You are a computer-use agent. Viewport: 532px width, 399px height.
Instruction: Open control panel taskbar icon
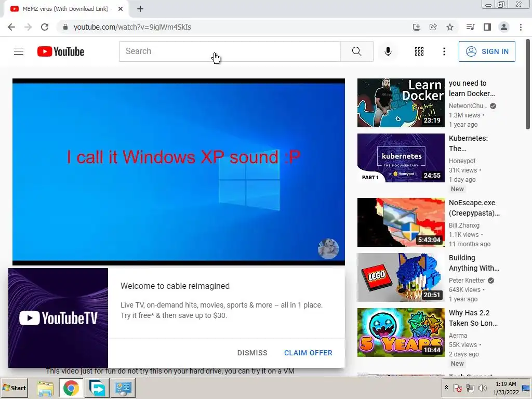point(123,388)
